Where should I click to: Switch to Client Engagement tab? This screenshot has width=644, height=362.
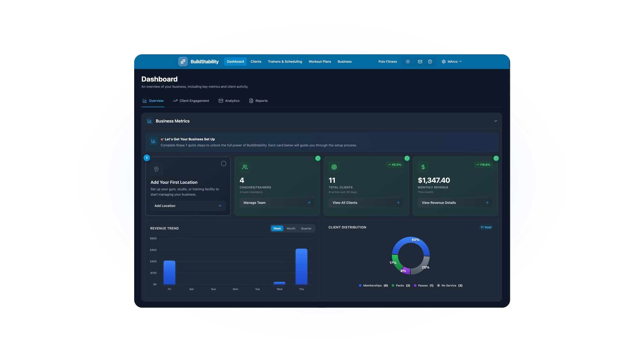coord(191,101)
